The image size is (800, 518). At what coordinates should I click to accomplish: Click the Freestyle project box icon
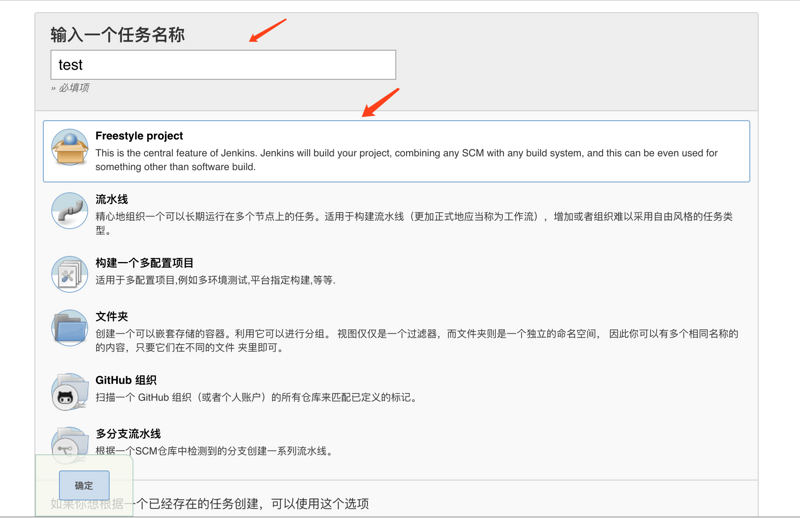point(69,147)
